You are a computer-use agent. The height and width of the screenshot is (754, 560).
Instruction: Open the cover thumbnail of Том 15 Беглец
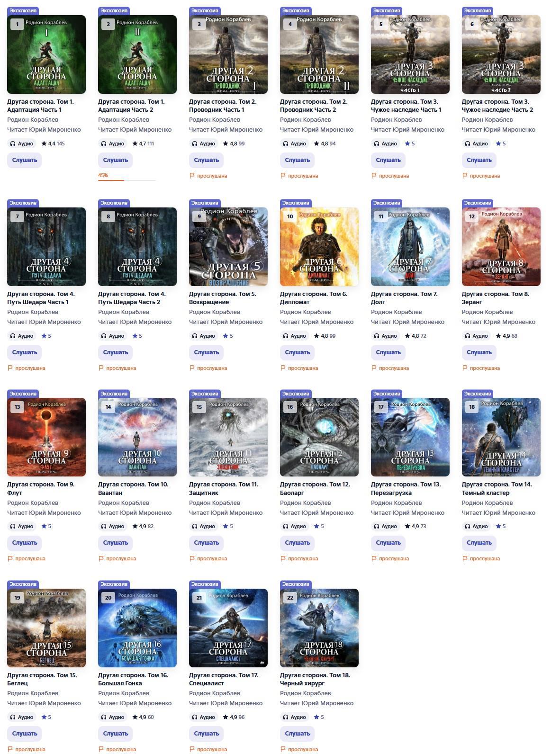point(46,628)
